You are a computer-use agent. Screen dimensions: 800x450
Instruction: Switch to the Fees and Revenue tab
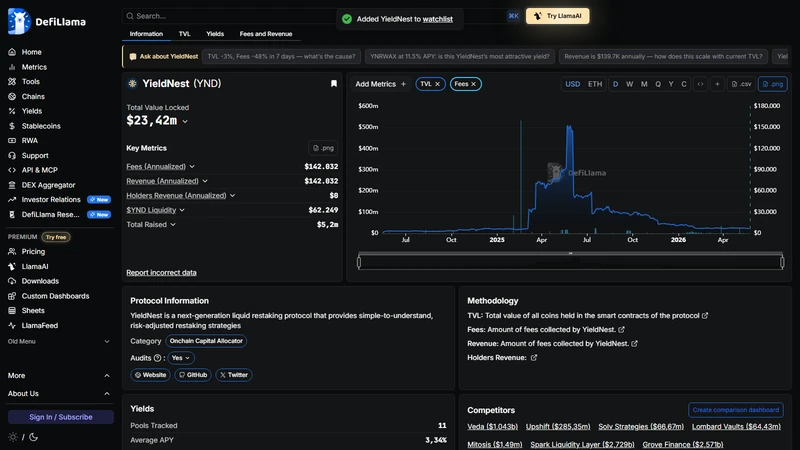[x=266, y=34]
